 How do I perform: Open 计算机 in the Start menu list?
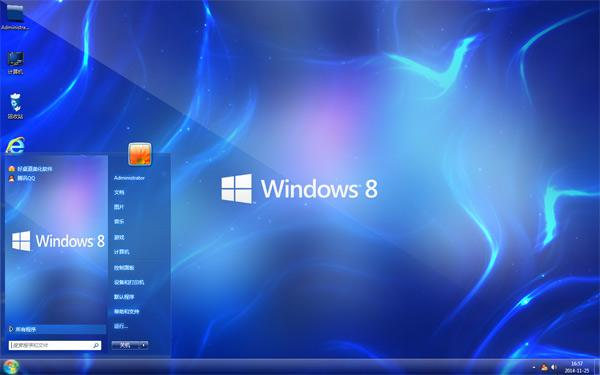pos(122,252)
